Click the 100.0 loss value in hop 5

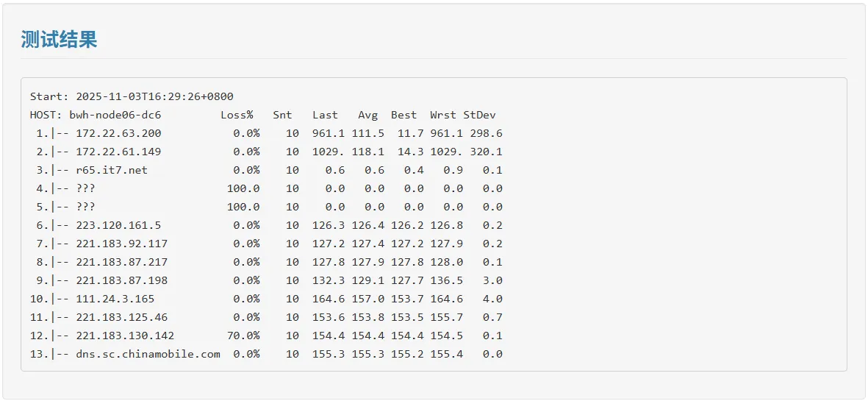pyautogui.click(x=243, y=207)
